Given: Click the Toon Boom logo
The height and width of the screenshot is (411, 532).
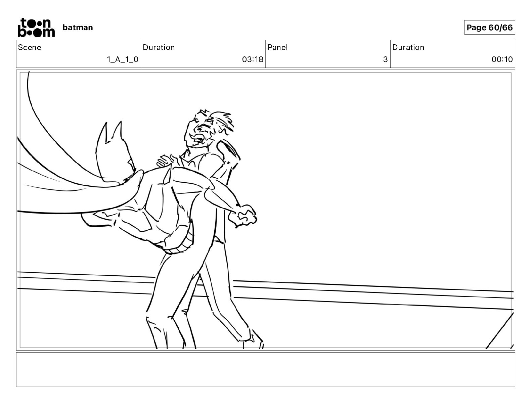Looking at the screenshot, I should [36, 27].
